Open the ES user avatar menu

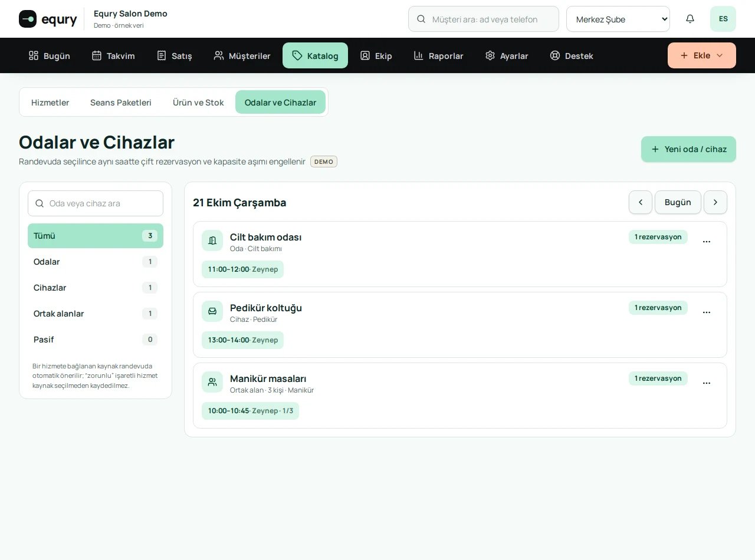click(723, 19)
